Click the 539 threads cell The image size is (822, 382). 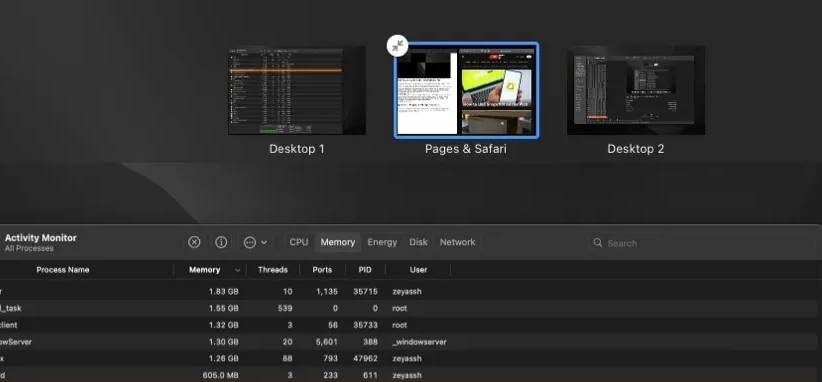pyautogui.click(x=285, y=308)
